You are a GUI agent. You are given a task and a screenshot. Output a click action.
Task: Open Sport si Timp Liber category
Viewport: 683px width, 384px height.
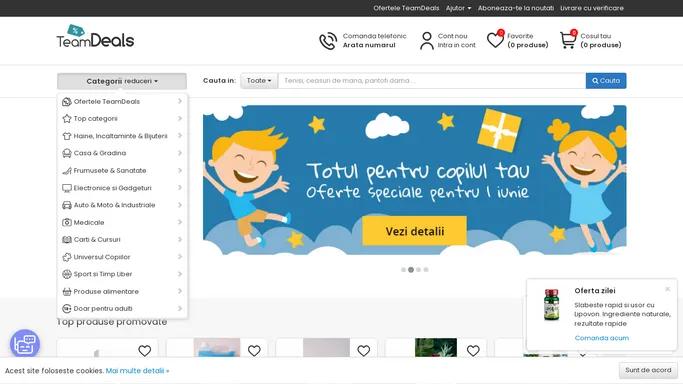(x=103, y=274)
